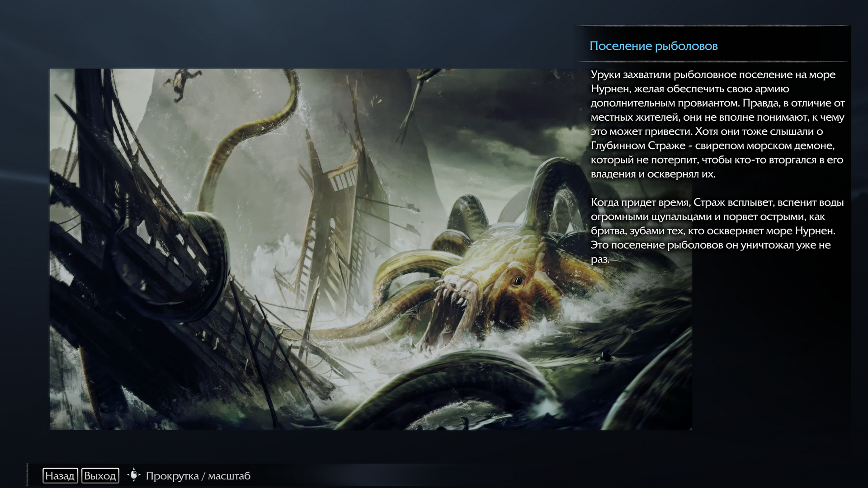This screenshot has width=868, height=488.
Task: Click the paragraph starting with Уруки захватили
Action: pos(717,124)
